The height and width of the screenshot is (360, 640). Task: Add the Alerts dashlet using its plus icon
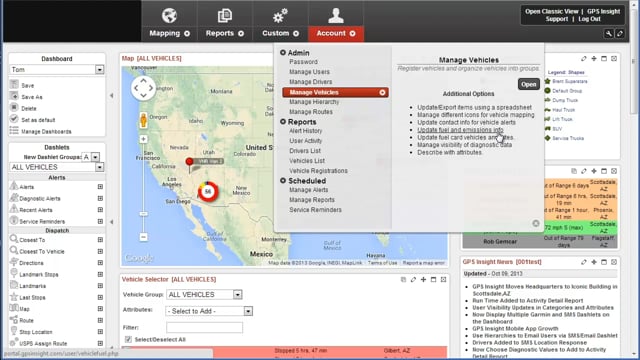point(100,187)
